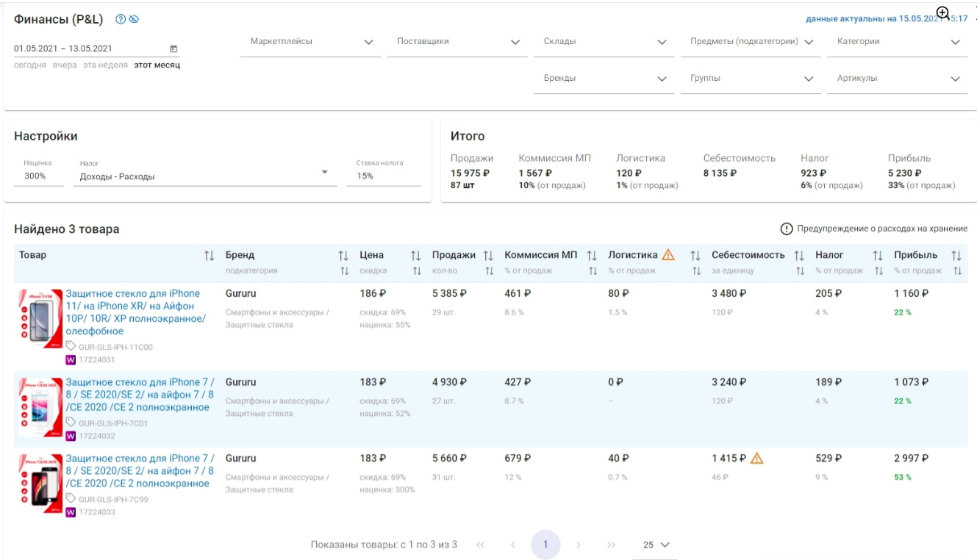Go to page 1 in pagination

pos(545,545)
